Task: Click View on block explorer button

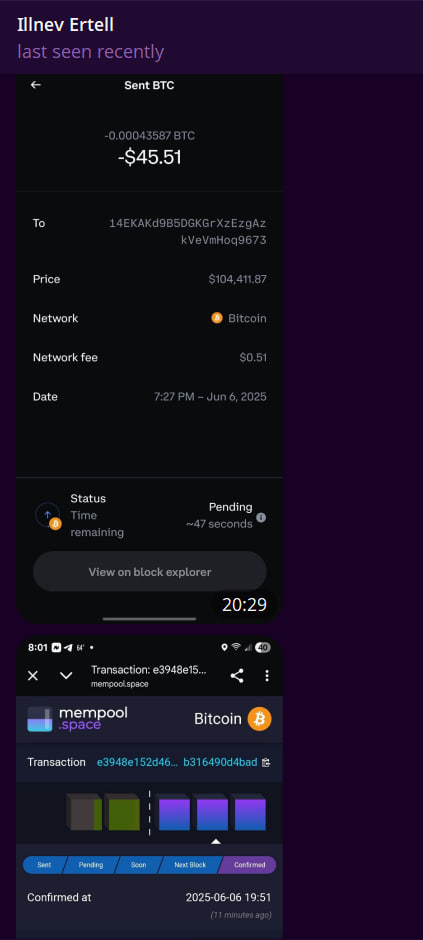Action: point(150,572)
